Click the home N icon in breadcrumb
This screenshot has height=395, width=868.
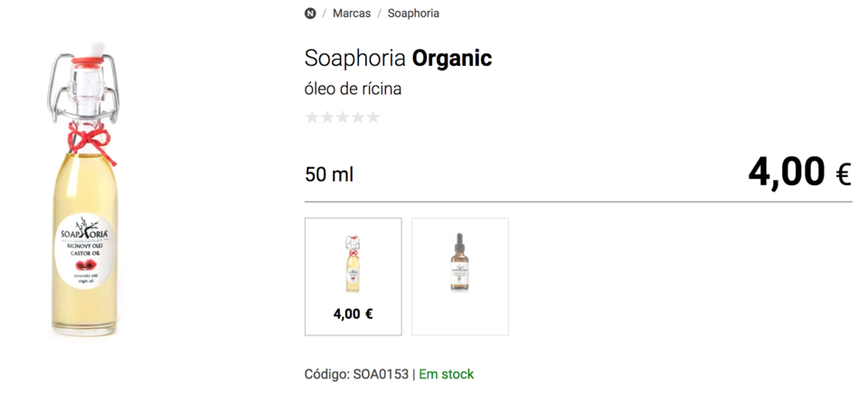point(310,14)
